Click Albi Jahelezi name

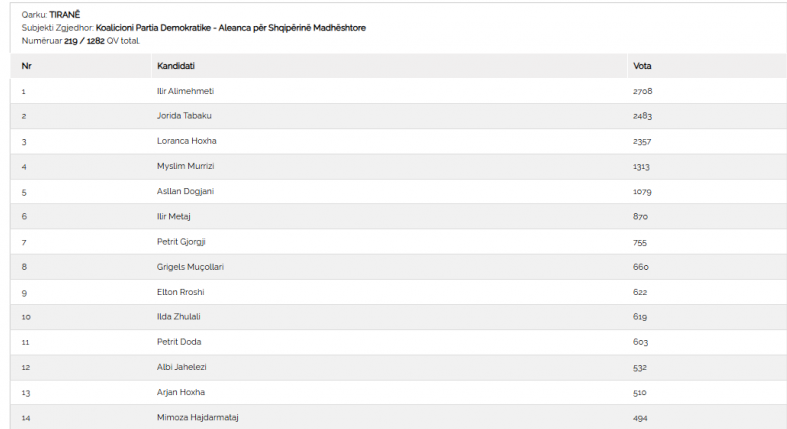182,367
